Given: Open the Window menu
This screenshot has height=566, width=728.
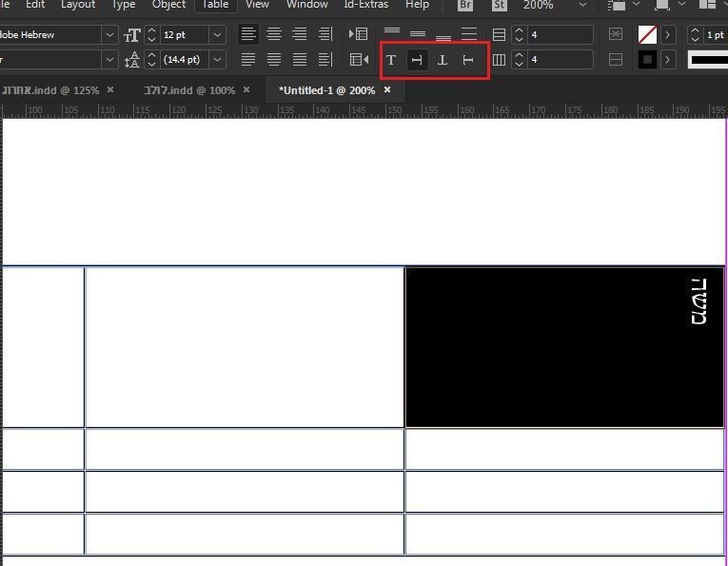Looking at the screenshot, I should [306, 5].
